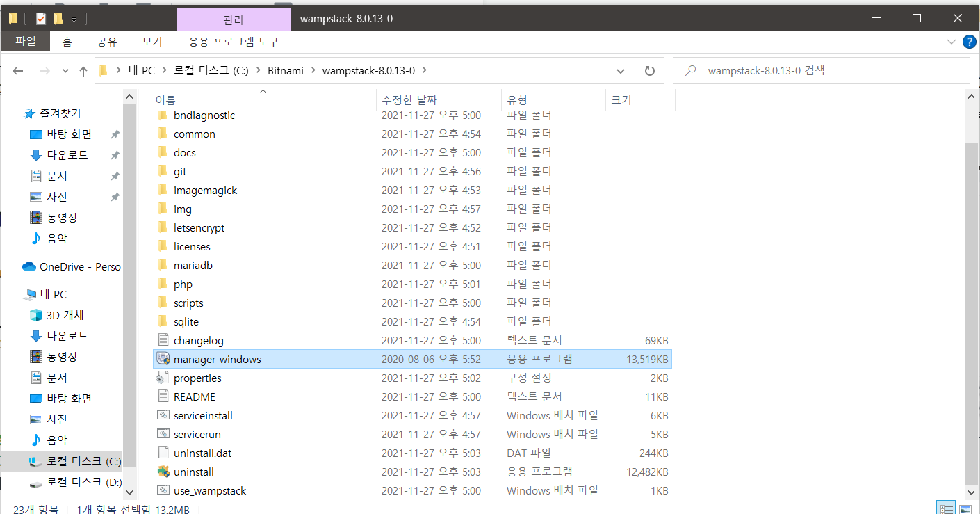This screenshot has width=980, height=514.
Task: Click the uninstall application icon
Action: point(163,472)
